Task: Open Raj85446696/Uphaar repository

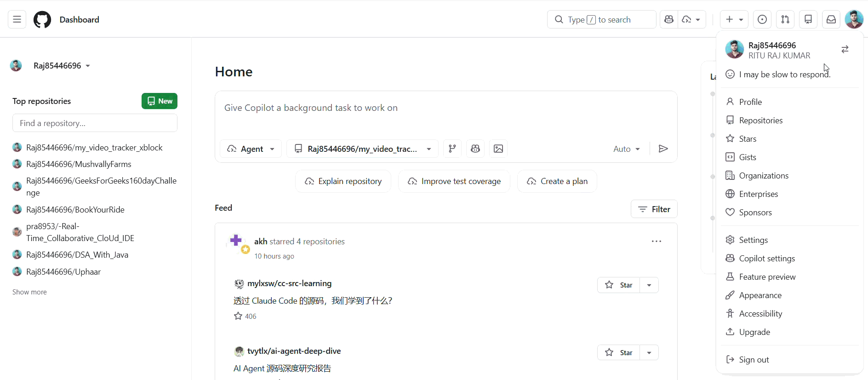Action: 63,271
